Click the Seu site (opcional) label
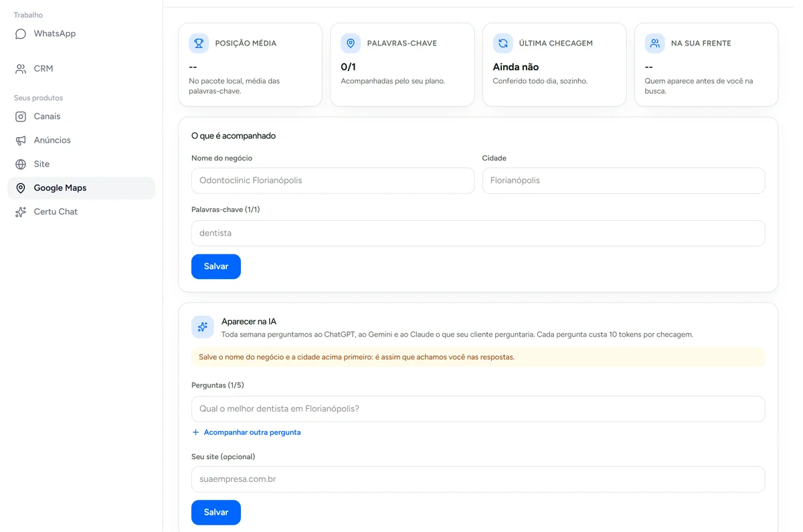The width and height of the screenshot is (803, 532). 223,457
